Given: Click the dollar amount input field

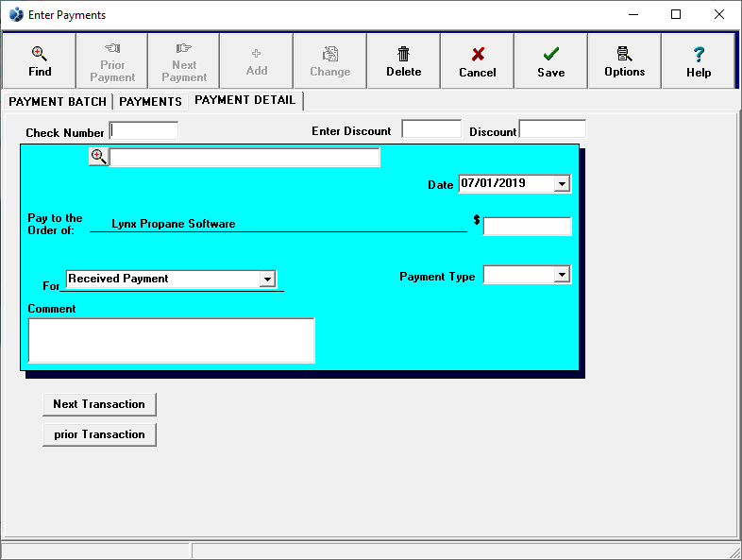Looking at the screenshot, I should [x=527, y=227].
